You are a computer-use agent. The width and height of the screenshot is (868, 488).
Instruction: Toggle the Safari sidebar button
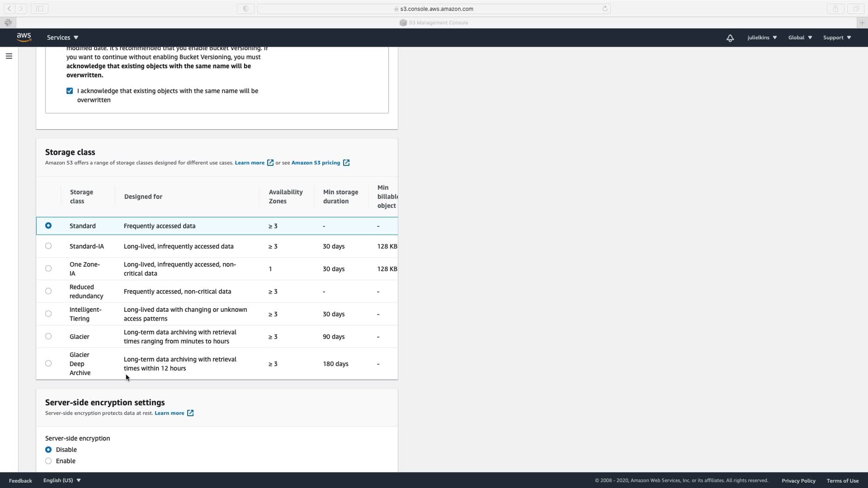point(40,8)
